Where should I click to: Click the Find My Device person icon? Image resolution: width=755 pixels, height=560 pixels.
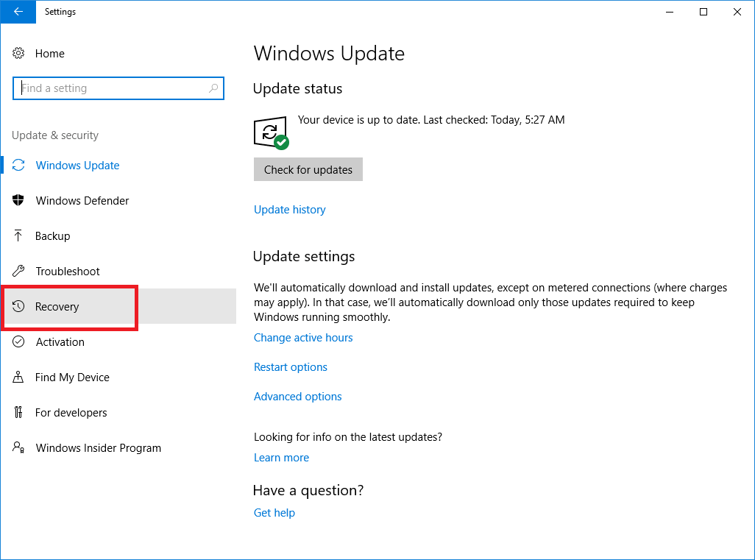(19, 378)
